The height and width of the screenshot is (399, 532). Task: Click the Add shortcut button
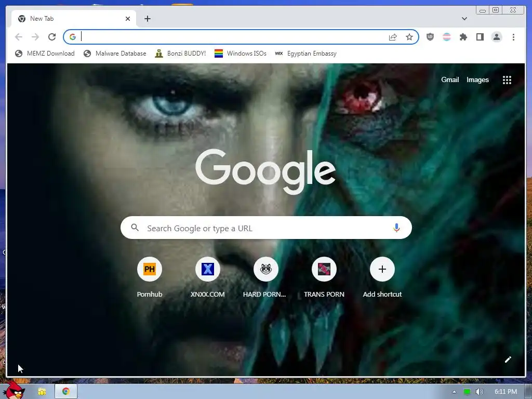point(382,277)
